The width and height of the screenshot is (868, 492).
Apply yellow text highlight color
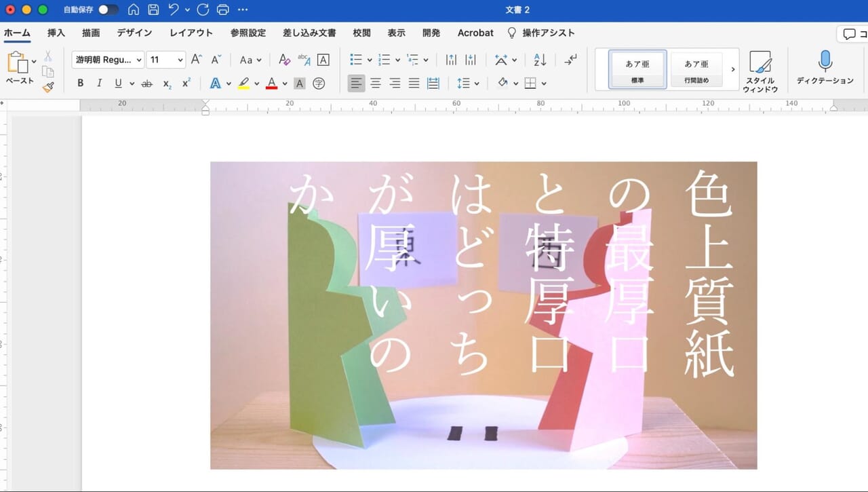click(x=244, y=83)
